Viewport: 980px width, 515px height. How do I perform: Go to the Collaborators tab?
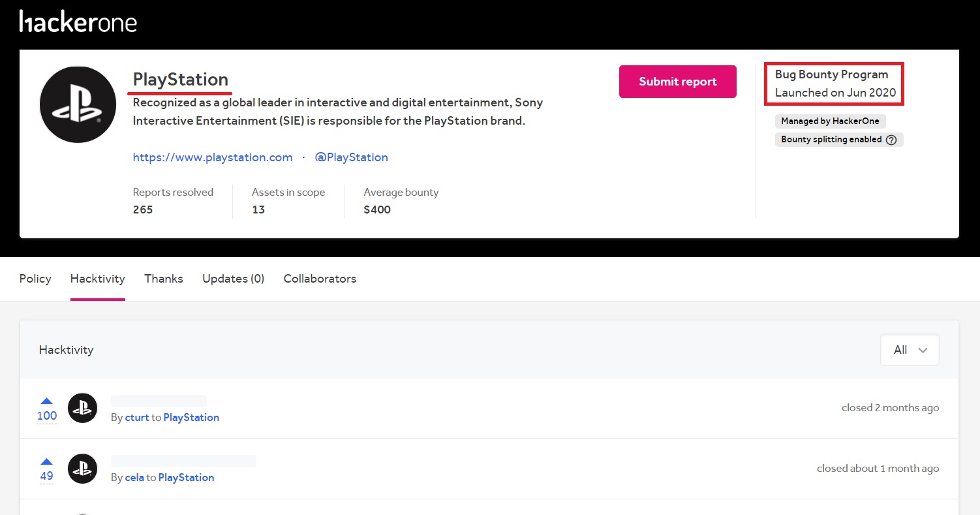tap(320, 279)
